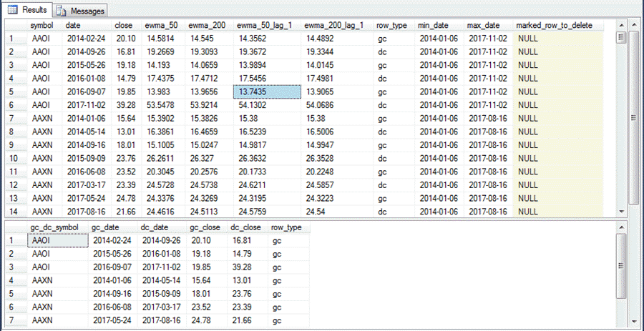644x331 pixels.
Task: Select the gc_close column header
Action: [x=207, y=227]
